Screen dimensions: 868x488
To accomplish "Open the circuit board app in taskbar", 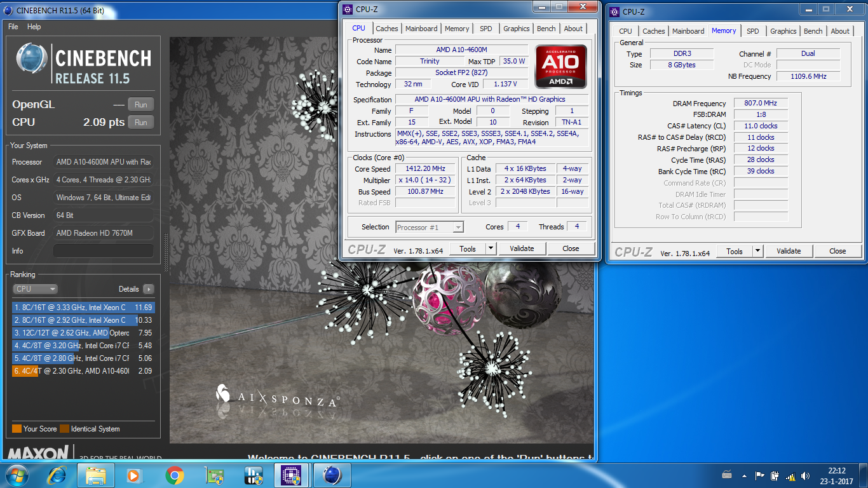I will point(214,475).
